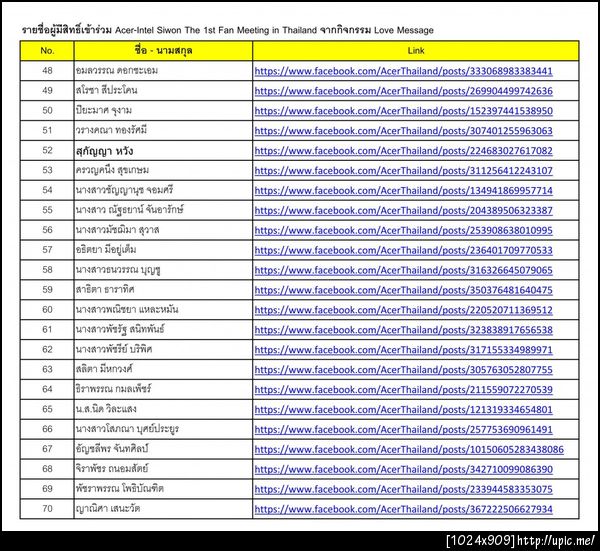Open the Facebook link in row 56
The width and height of the screenshot is (600, 551).
coord(403,230)
